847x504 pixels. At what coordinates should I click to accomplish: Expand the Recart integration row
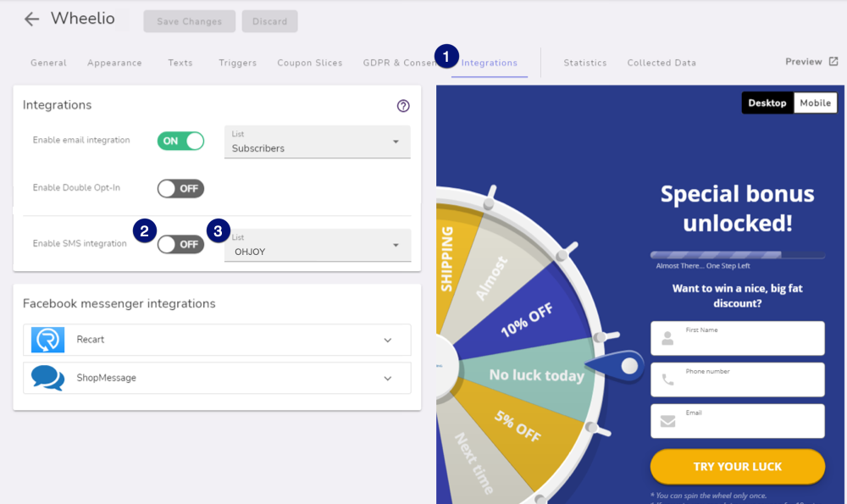coord(217,340)
